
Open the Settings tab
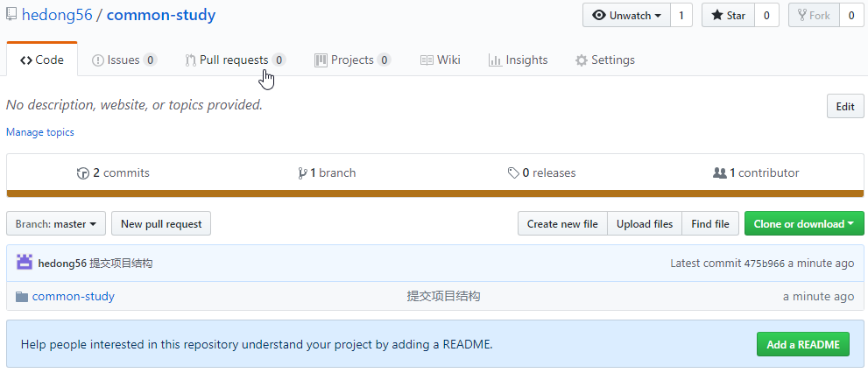click(x=605, y=60)
